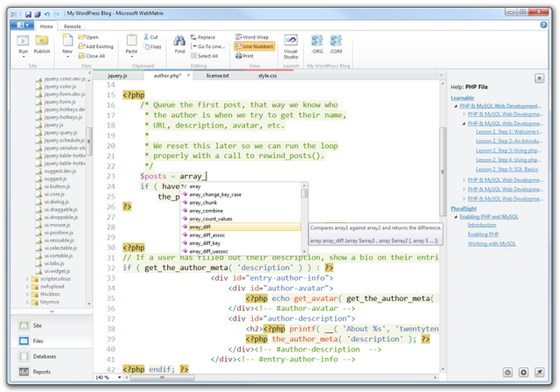Click the Paste clipboard icon
This screenshot has width=560, height=392.
pyautogui.click(x=131, y=45)
